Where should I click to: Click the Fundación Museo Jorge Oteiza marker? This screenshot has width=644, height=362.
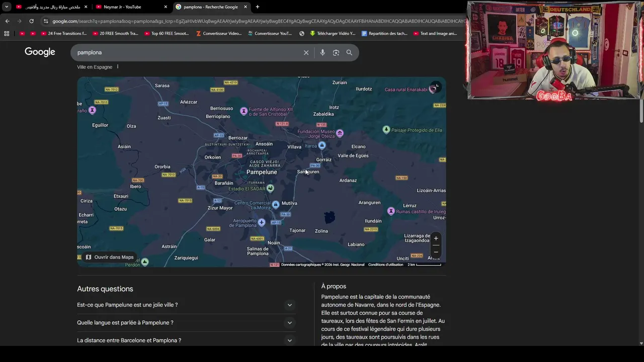[x=340, y=133]
